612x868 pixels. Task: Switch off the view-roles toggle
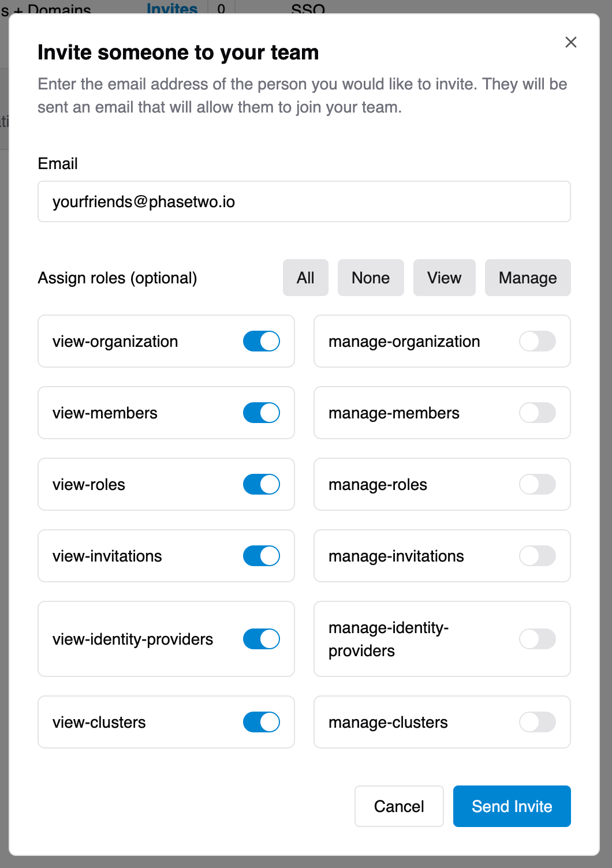261,484
